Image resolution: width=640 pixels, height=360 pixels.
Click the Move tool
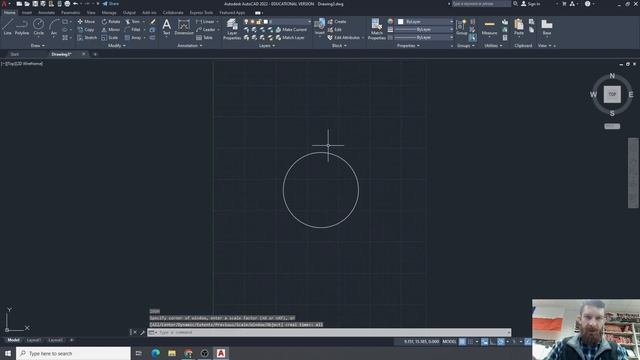pos(86,21)
